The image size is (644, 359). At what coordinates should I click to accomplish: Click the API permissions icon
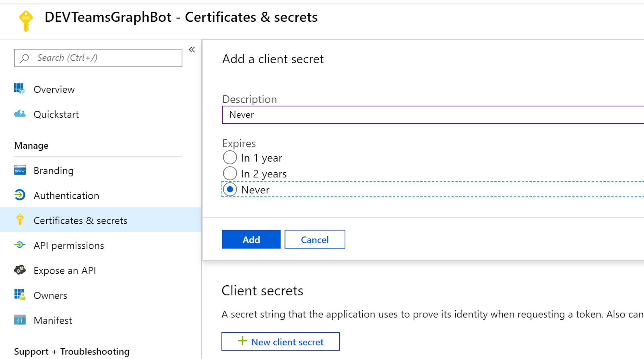20,245
